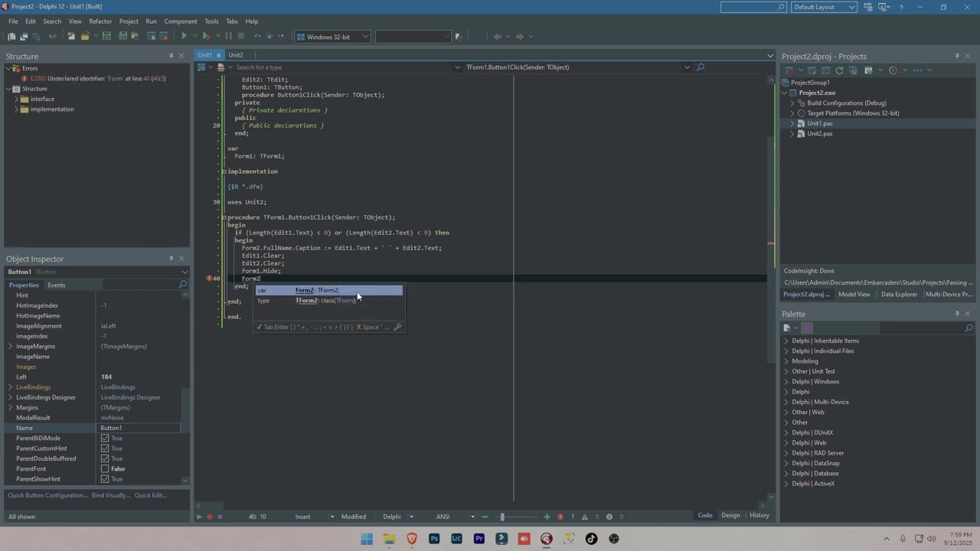
Task: Open the Refactor menu
Action: coord(100,21)
